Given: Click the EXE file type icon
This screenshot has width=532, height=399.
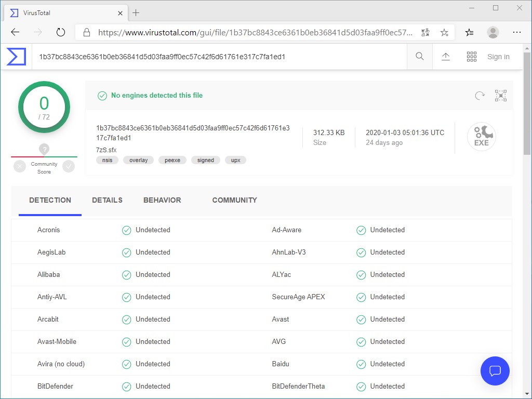Looking at the screenshot, I should (481, 136).
